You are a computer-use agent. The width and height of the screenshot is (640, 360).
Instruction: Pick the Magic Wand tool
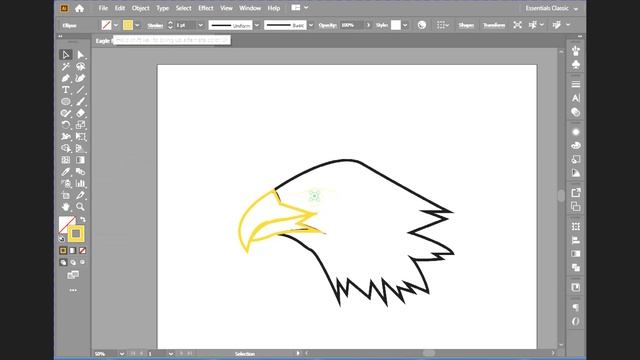coord(65,67)
